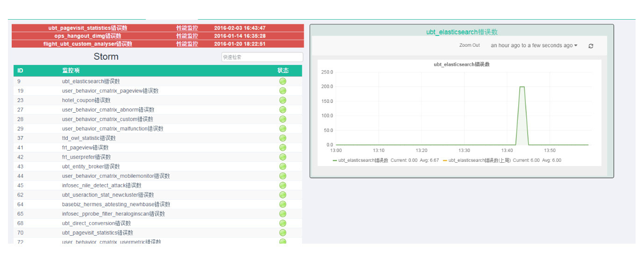Click the 200 peak on the chart line
This screenshot has width=644, height=267.
point(522,87)
